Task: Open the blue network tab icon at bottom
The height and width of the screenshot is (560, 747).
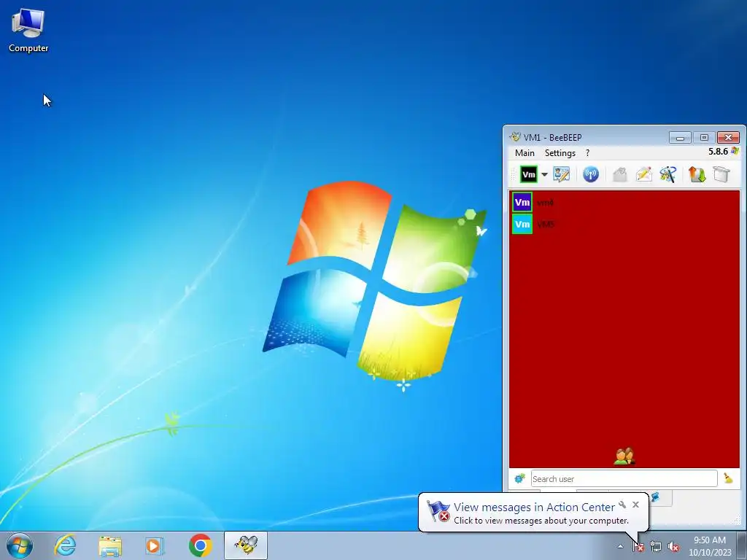Action: [656, 497]
